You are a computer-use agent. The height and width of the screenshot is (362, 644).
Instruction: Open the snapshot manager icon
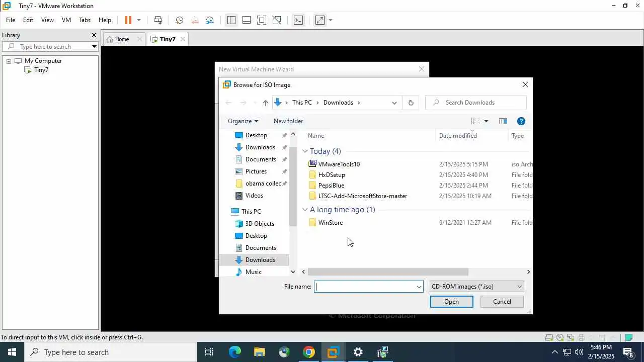click(x=210, y=20)
